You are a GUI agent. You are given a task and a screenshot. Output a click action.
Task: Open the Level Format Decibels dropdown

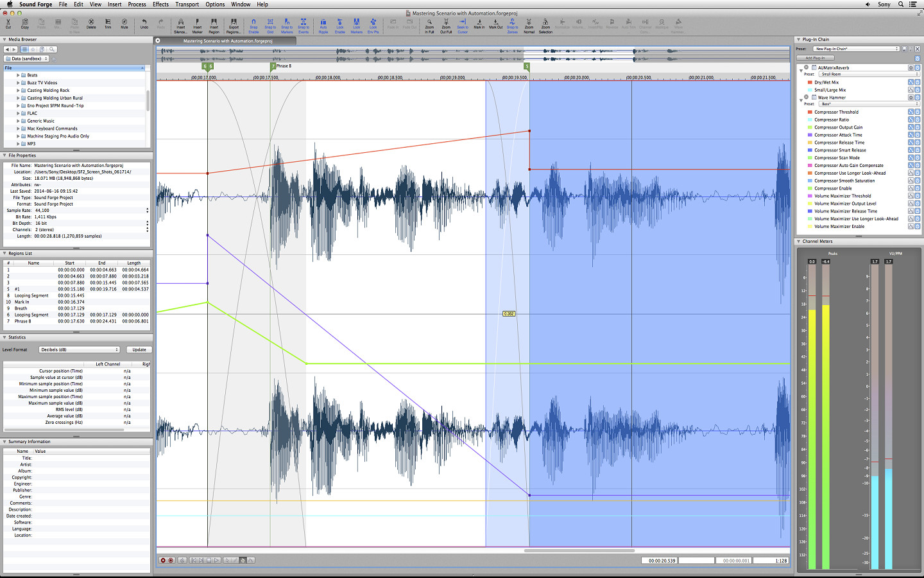[x=80, y=350]
